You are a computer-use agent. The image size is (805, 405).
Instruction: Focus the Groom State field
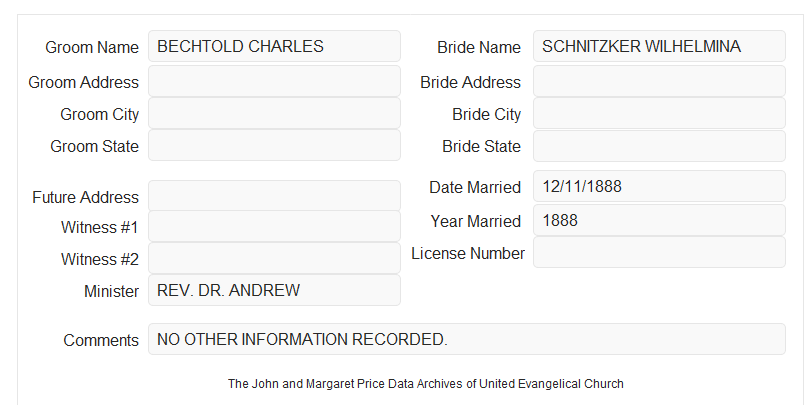274,145
